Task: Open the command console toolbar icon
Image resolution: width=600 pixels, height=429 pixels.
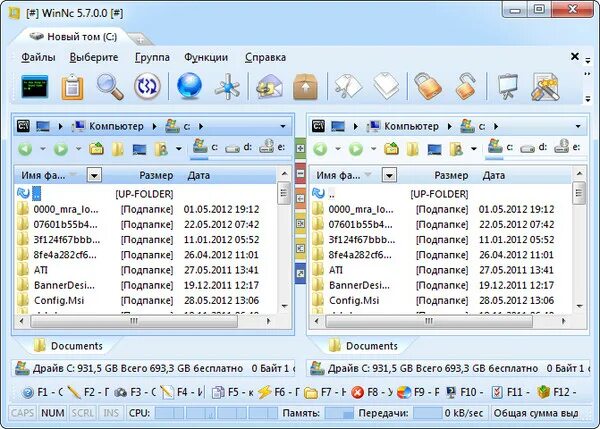Action: pos(34,86)
